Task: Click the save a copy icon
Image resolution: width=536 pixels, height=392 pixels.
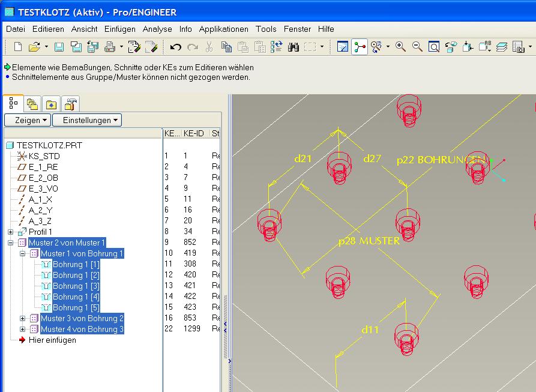Action: tap(76, 46)
